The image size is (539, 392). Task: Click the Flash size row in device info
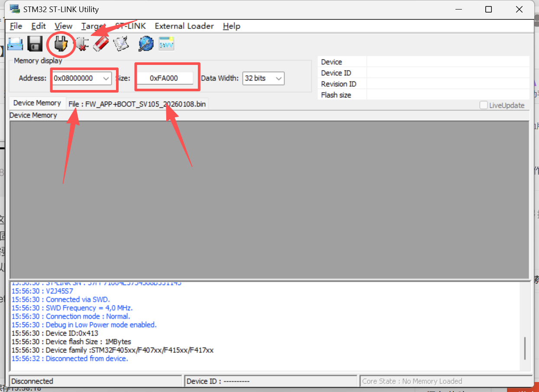pyautogui.click(x=423, y=95)
